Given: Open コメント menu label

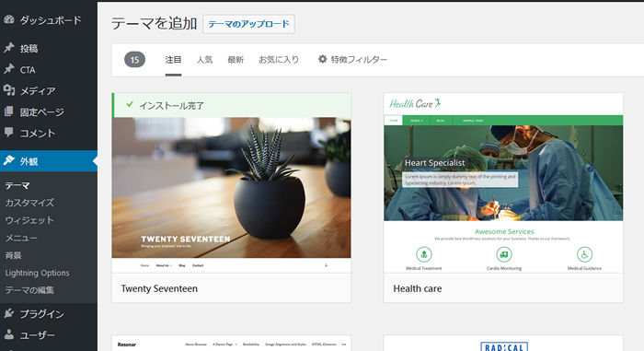Looking at the screenshot, I should (x=38, y=134).
